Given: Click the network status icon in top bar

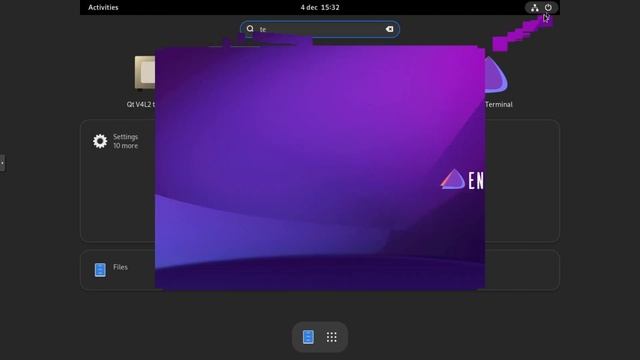Looking at the screenshot, I should (534, 7).
